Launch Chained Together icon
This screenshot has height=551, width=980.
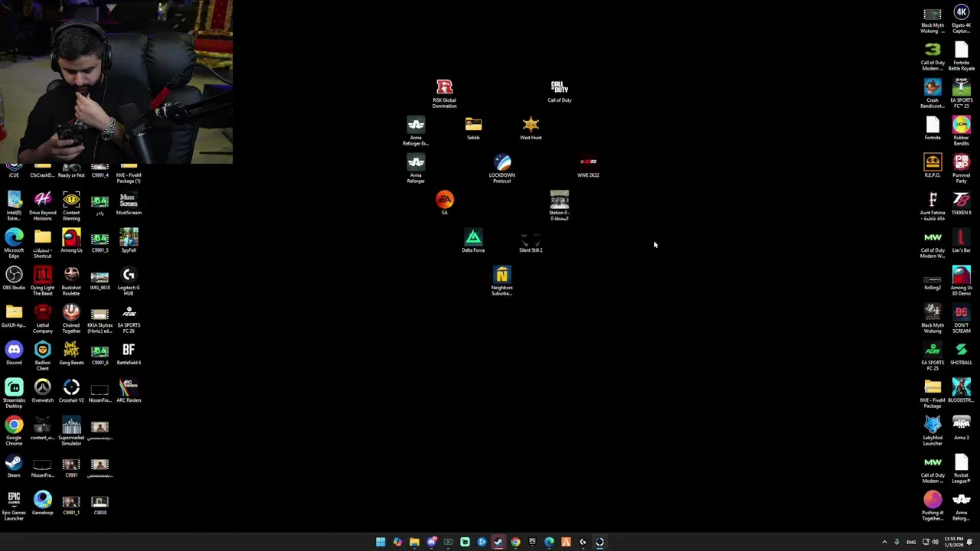click(71, 318)
